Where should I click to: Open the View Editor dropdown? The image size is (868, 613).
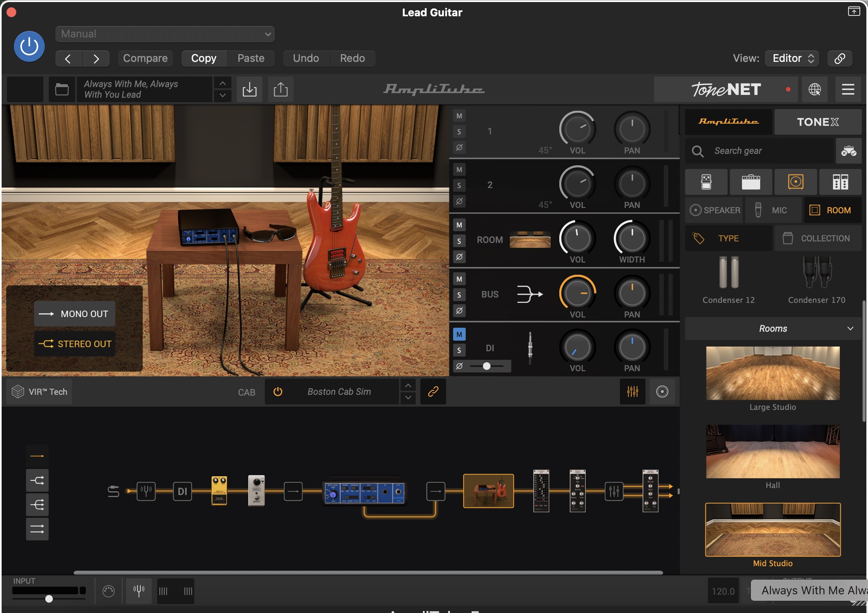(792, 59)
